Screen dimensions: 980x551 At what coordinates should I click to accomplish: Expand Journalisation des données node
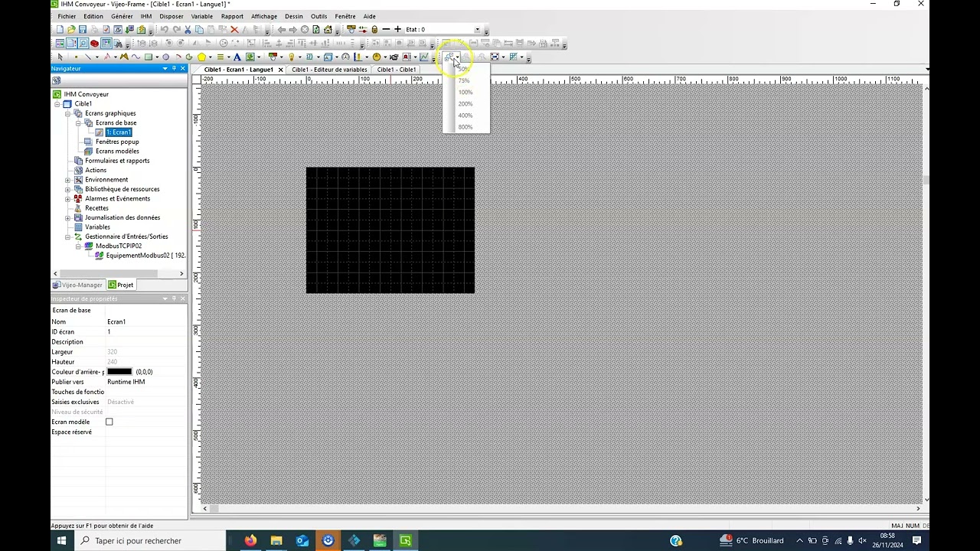point(67,217)
